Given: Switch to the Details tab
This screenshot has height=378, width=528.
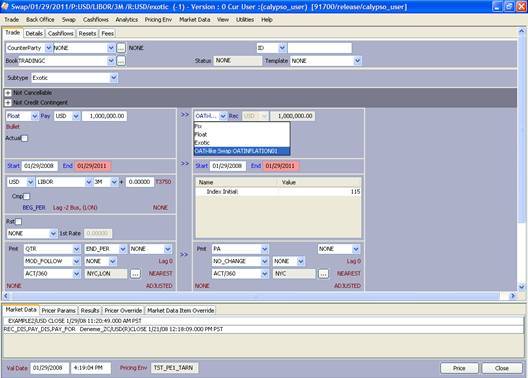Looking at the screenshot, I should coord(34,33).
